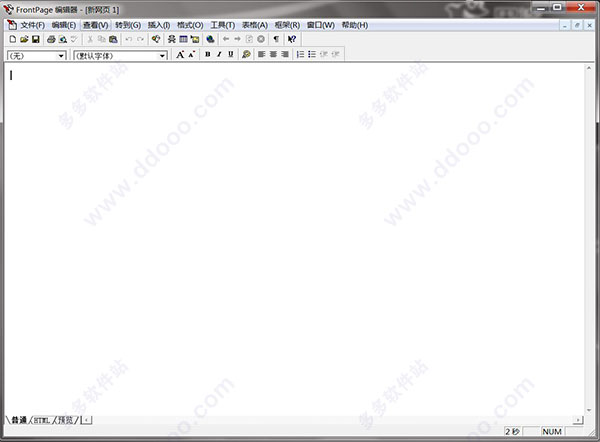Increase indent with the toolbar icon
This screenshot has width=600, height=442.
click(335, 54)
